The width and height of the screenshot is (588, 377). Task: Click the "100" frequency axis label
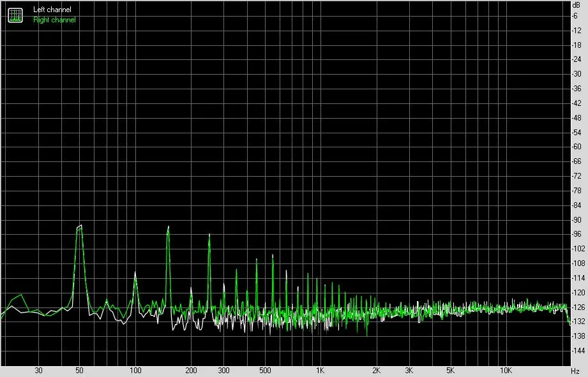(135, 371)
